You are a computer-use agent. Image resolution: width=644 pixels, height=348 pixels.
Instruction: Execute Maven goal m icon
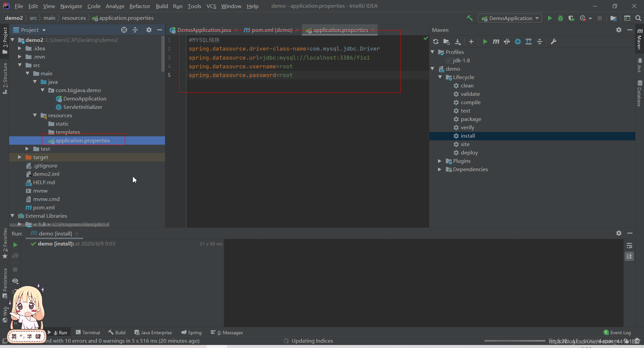point(496,42)
